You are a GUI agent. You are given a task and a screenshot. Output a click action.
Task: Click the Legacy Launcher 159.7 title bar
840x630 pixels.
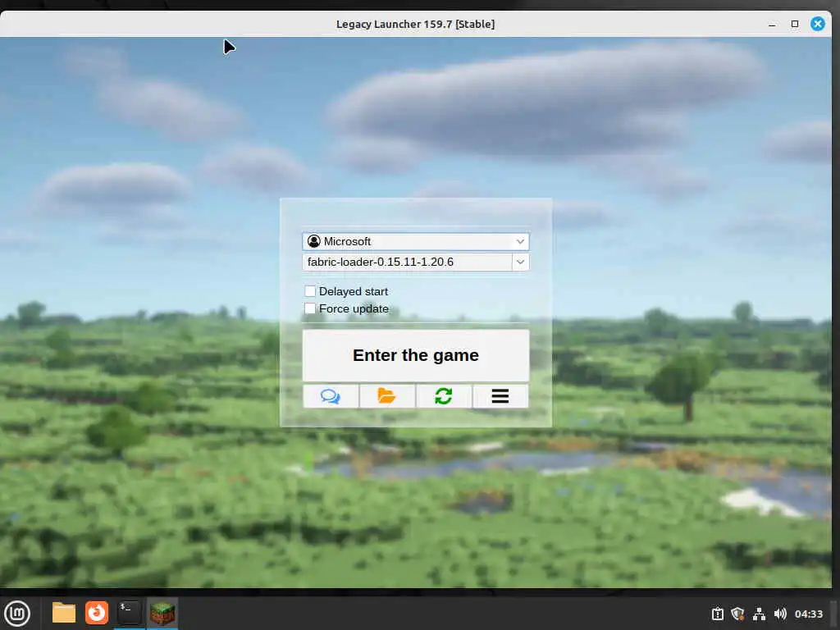(x=415, y=24)
